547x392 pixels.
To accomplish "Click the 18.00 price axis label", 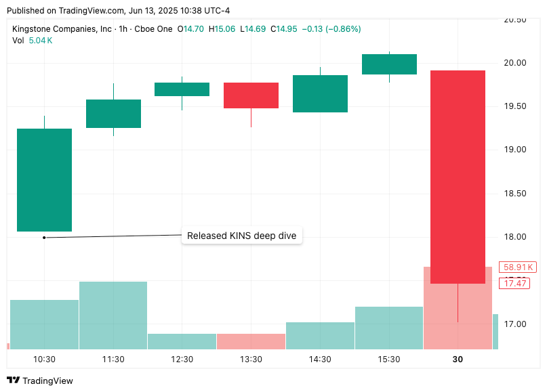I will (515, 237).
